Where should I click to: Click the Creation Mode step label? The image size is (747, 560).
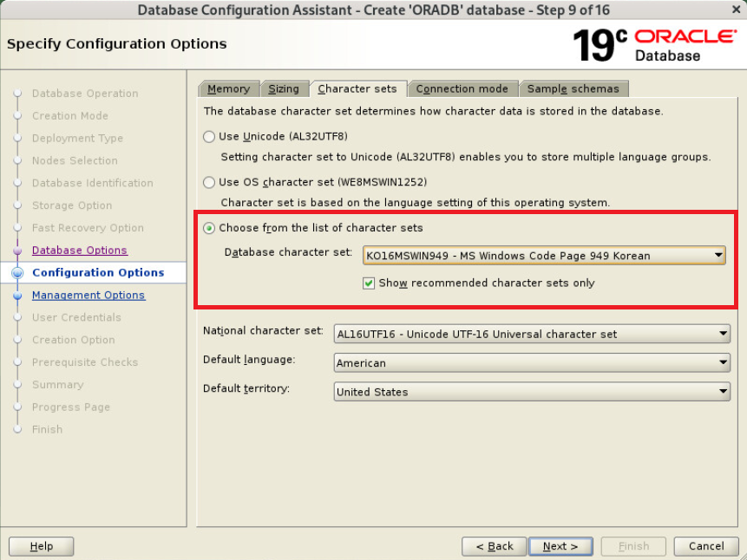70,115
